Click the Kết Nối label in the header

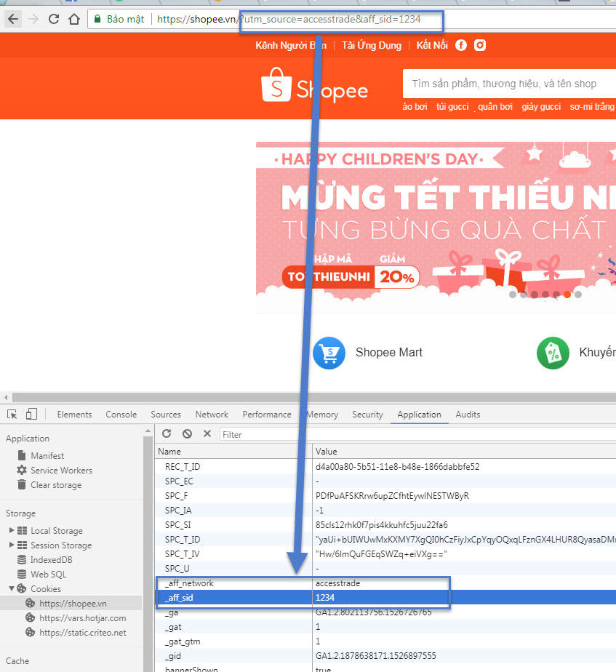(432, 45)
